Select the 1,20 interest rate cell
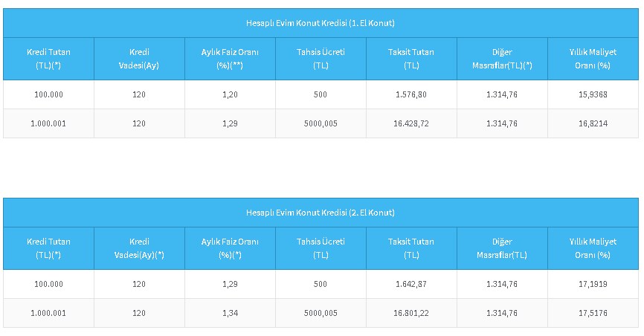 pyautogui.click(x=230, y=95)
